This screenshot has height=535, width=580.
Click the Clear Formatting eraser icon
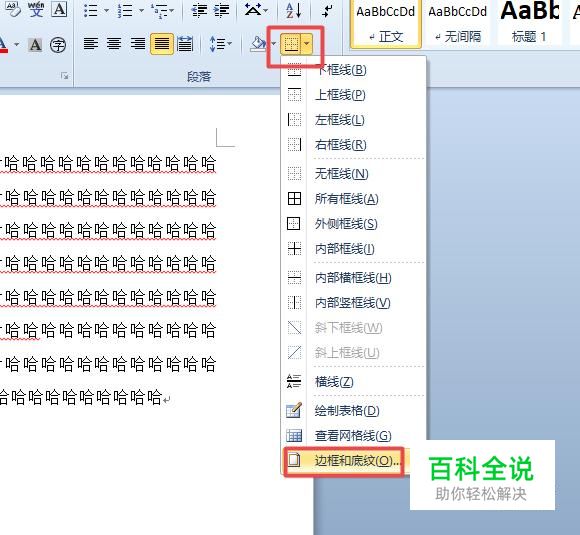click(x=13, y=9)
